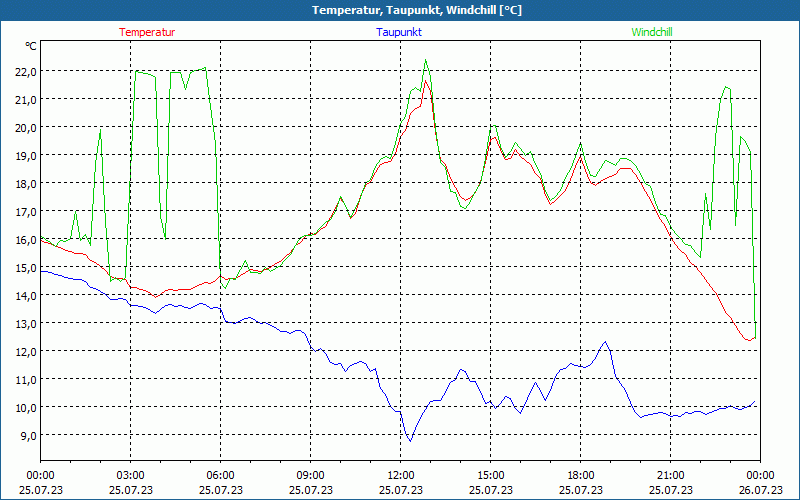Select the 9,0 y-axis label

27,436
